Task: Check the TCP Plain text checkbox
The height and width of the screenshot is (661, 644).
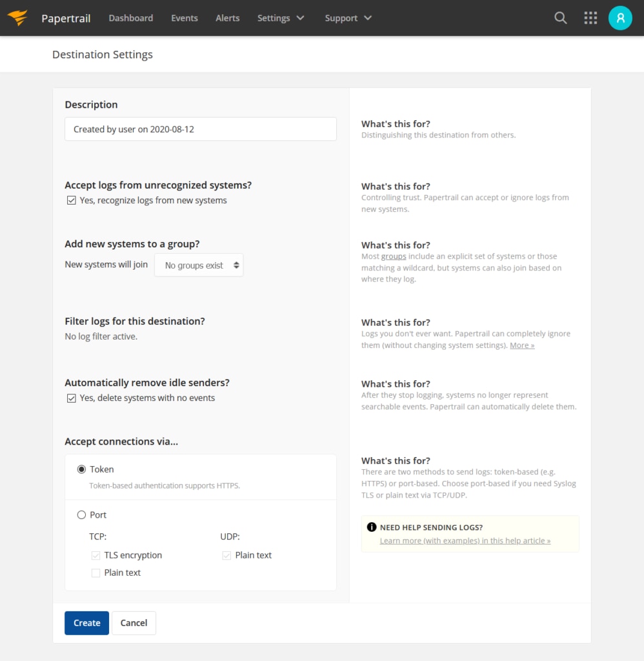Action: 96,573
